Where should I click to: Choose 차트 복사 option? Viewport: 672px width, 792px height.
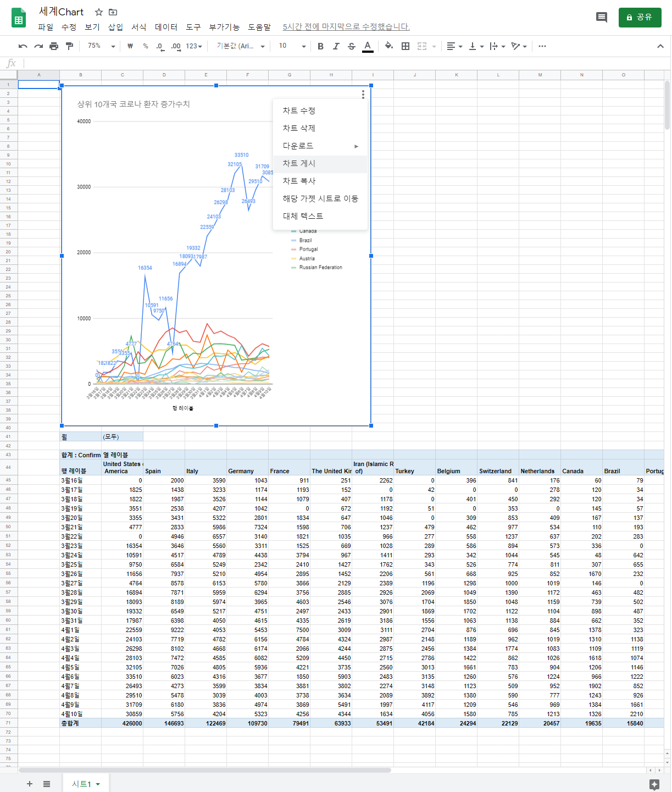pos(320,181)
